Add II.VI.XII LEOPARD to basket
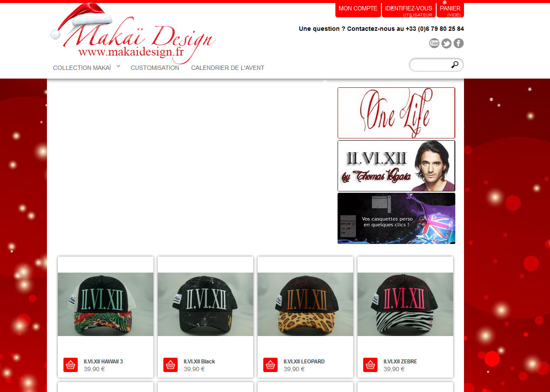The width and height of the screenshot is (550, 392). click(270, 365)
